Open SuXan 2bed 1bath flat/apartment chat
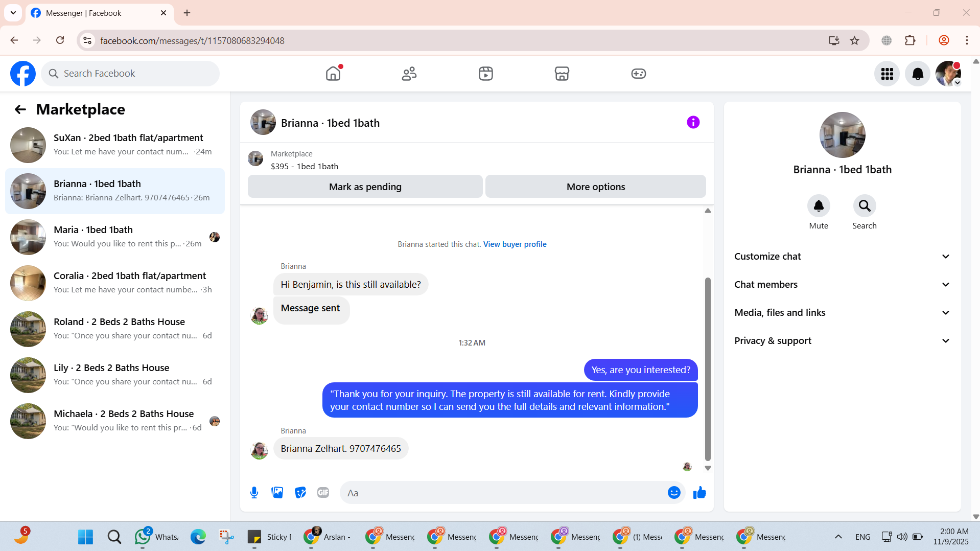Viewport: 980px width, 551px height. coord(115,145)
